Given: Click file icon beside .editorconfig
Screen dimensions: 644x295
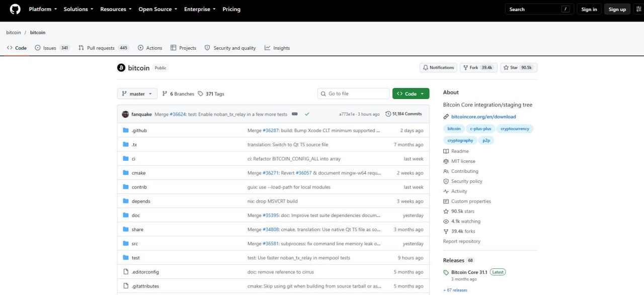Looking at the screenshot, I should pos(126,272).
